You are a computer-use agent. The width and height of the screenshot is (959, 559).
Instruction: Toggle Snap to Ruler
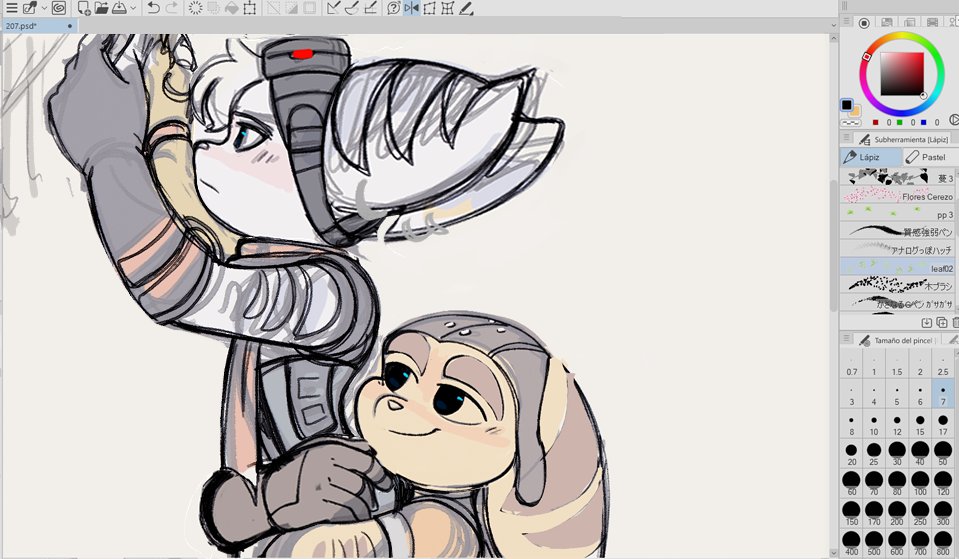333,8
